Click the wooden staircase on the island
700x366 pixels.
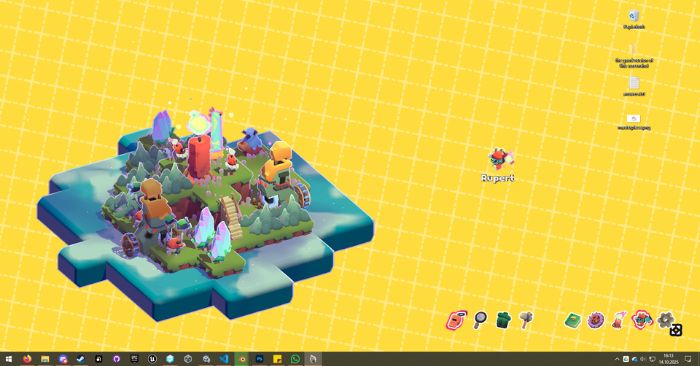click(x=231, y=216)
